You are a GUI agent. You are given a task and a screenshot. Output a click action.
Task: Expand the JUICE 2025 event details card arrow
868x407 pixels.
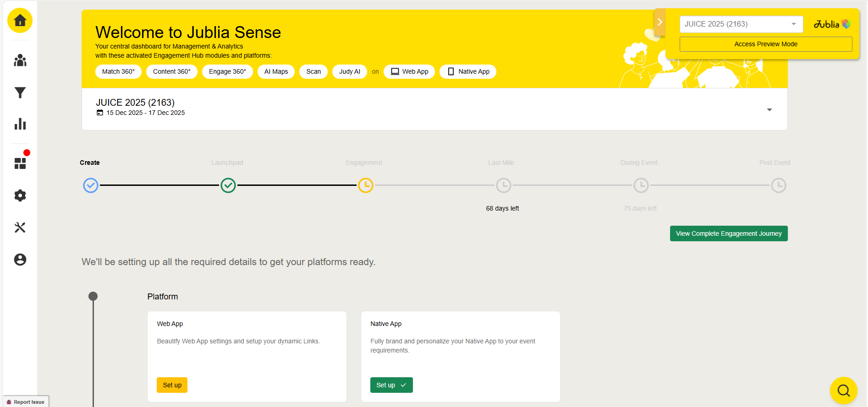click(769, 109)
